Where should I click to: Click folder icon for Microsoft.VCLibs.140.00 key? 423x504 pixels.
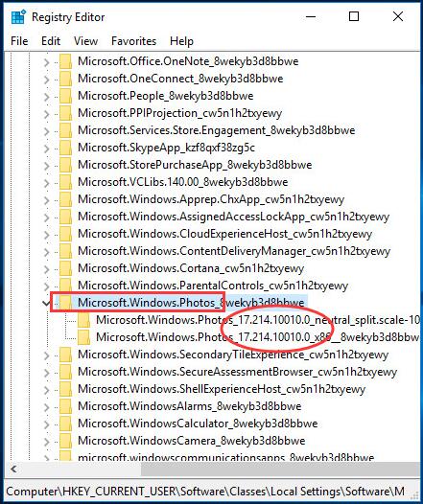pos(65,182)
